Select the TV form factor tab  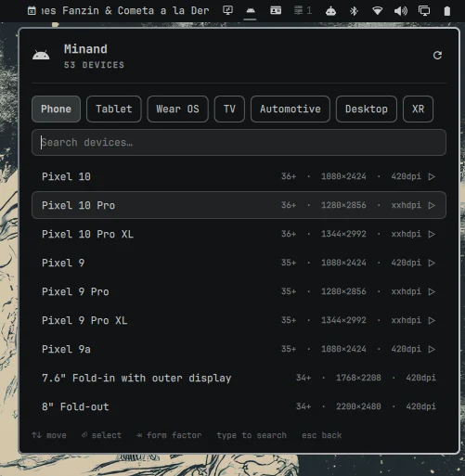click(x=229, y=109)
